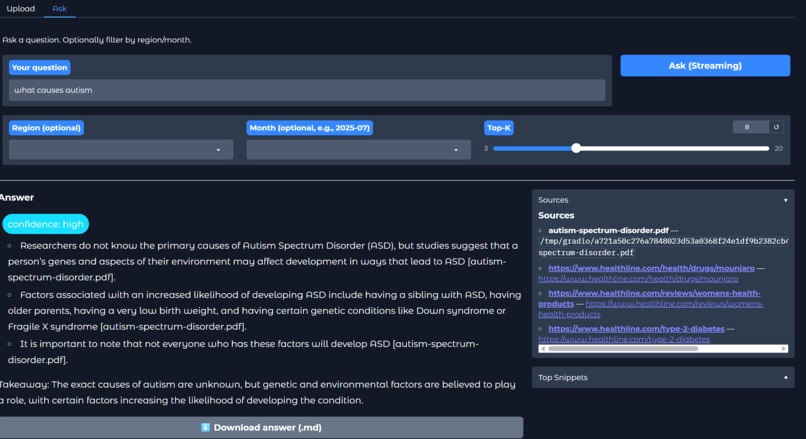The width and height of the screenshot is (806, 439).
Task: Click the bullet starting "It is important to note"
Action: click(243, 352)
